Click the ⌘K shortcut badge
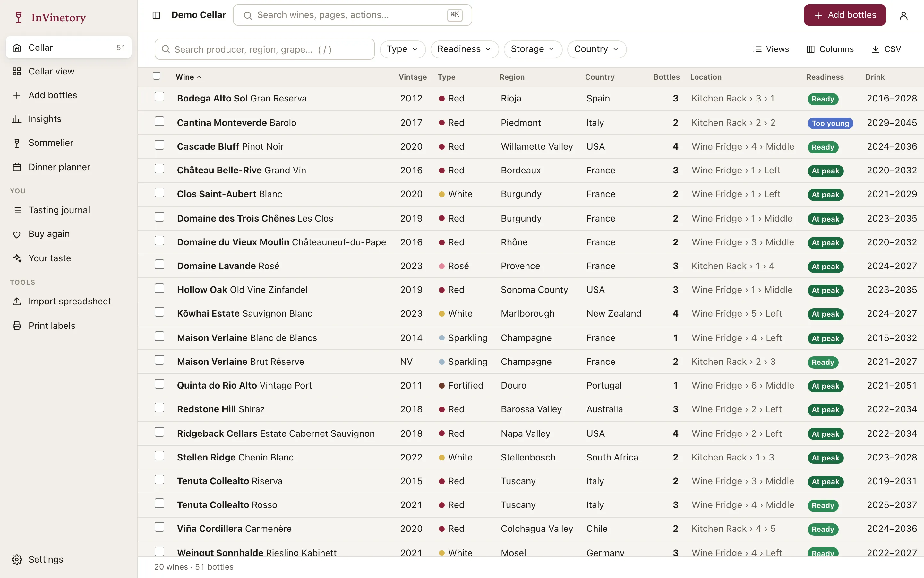924x578 pixels. tap(455, 14)
